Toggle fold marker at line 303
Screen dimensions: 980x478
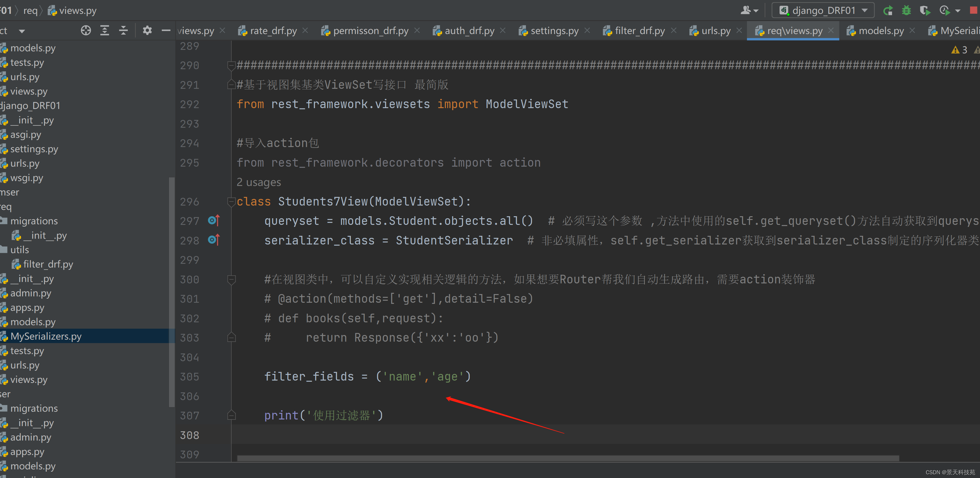(x=231, y=337)
